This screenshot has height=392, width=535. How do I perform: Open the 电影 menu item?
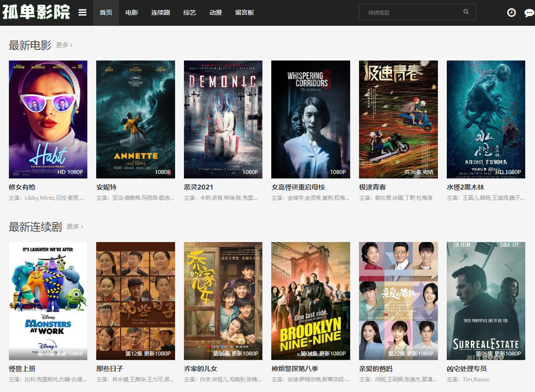tap(132, 12)
